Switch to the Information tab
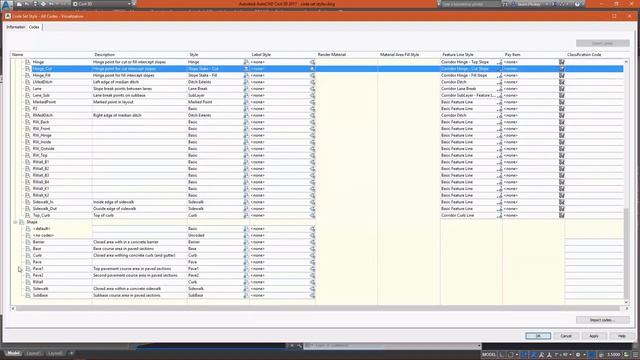640x360 pixels. [x=16, y=27]
